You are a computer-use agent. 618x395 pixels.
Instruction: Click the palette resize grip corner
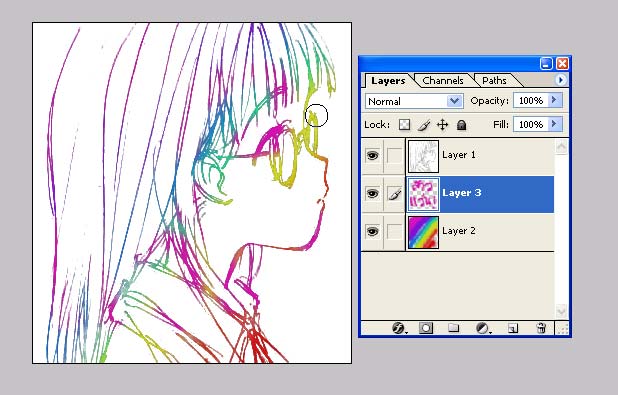[x=562, y=328]
